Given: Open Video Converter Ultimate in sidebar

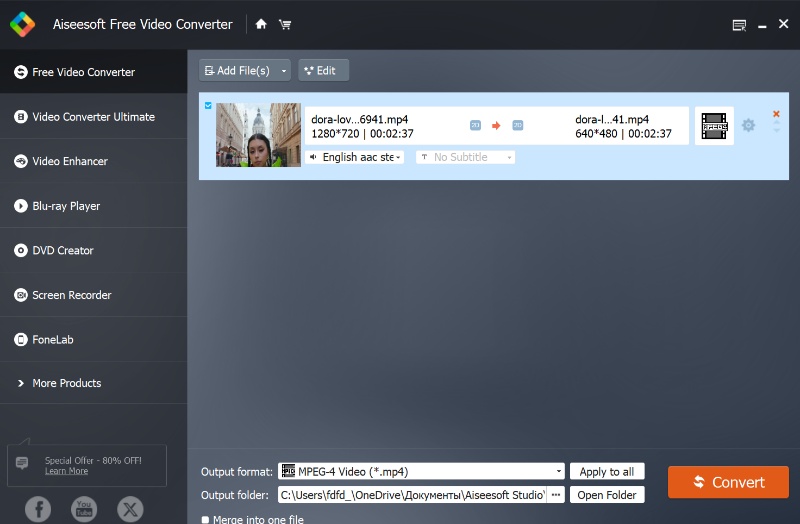Looking at the screenshot, I should (93, 117).
